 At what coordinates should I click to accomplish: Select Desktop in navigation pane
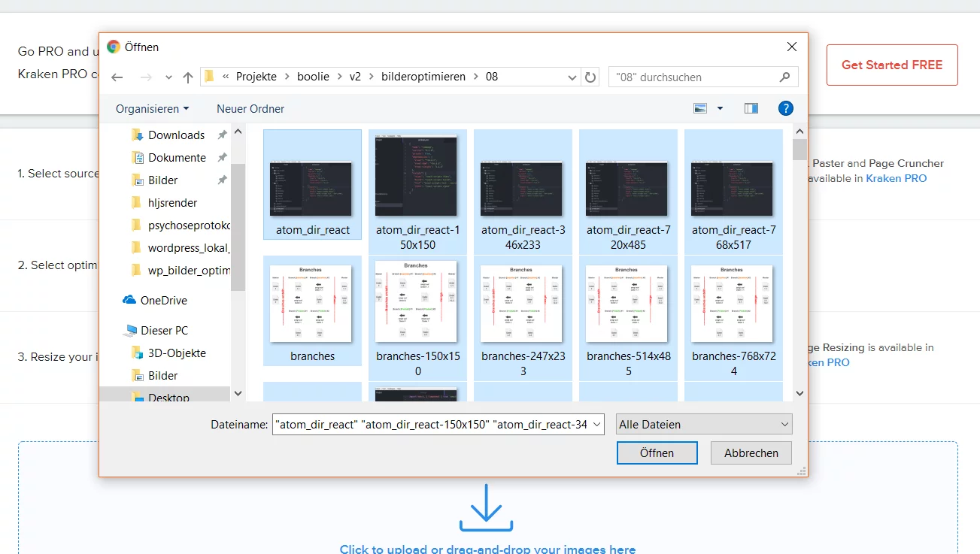click(168, 397)
